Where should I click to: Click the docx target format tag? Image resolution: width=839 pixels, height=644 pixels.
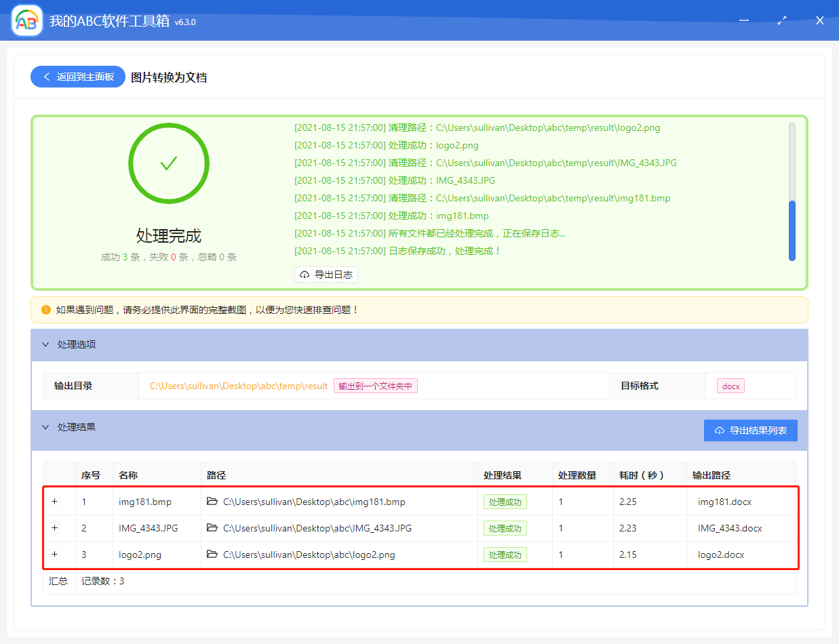click(730, 386)
